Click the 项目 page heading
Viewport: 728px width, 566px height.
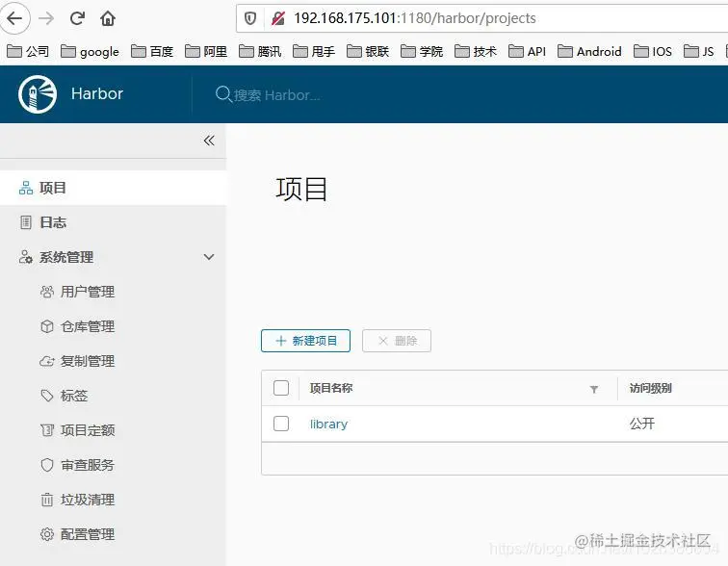[301, 190]
